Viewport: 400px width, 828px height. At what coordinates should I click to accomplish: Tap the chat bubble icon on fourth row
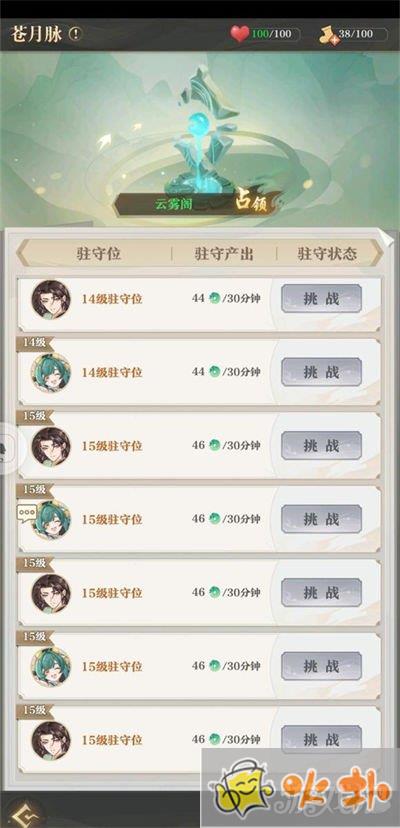coord(27,512)
